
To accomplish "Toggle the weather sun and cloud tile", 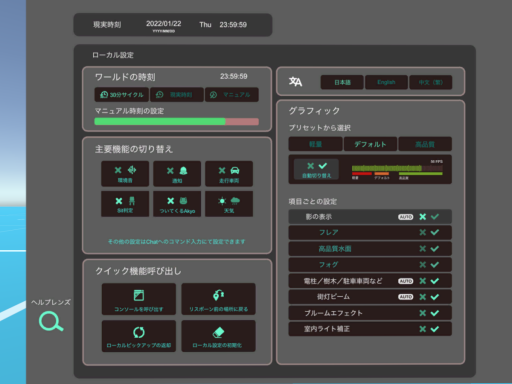I will [x=229, y=204].
